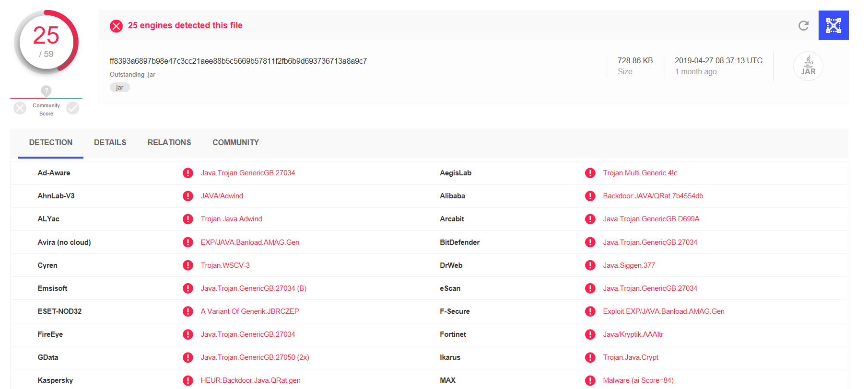Click the 25 / 59 detection score gauge

click(x=46, y=42)
